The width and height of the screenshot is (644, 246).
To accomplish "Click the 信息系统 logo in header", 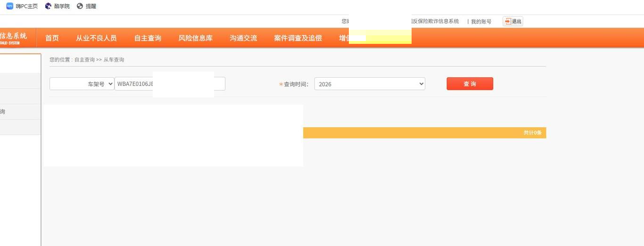I will click(x=14, y=38).
